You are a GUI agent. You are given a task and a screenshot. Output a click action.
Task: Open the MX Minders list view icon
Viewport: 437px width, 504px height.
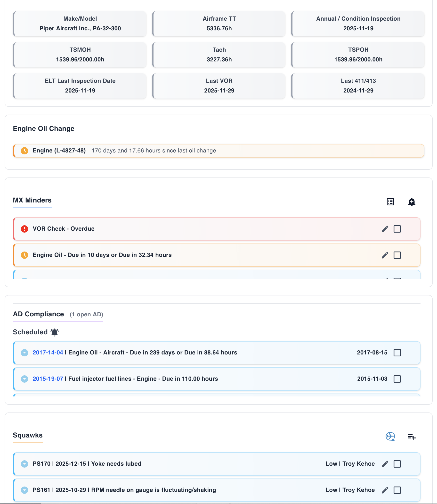[390, 202]
